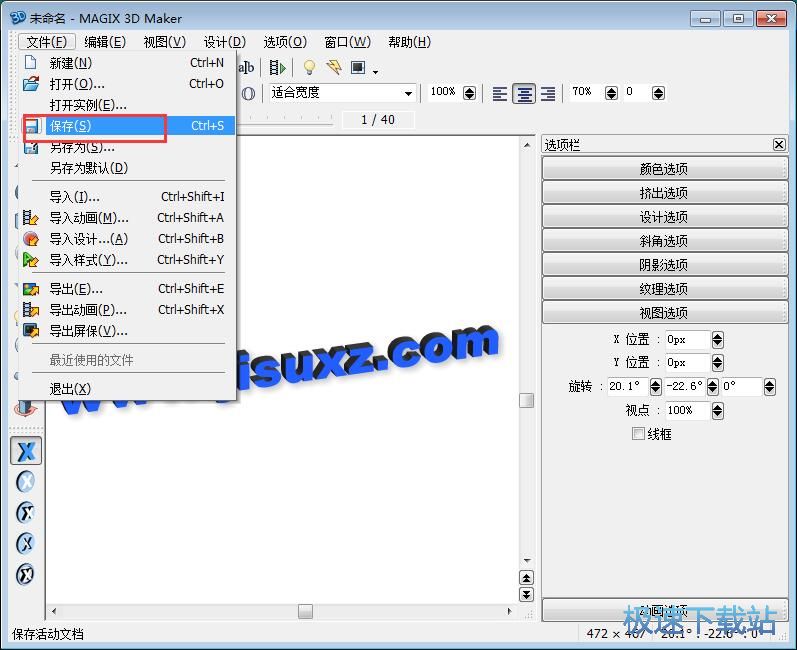
Task: Select center text alignment
Action: click(x=524, y=94)
